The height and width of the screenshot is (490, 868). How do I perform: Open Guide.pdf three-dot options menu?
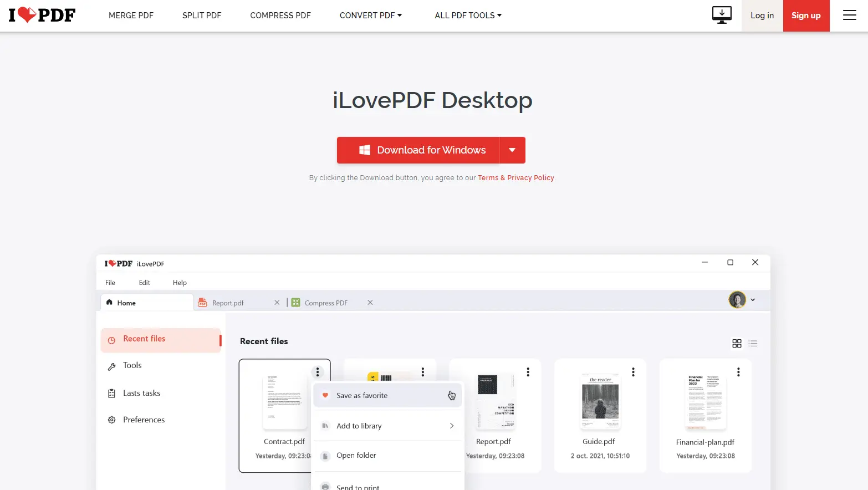[634, 372]
